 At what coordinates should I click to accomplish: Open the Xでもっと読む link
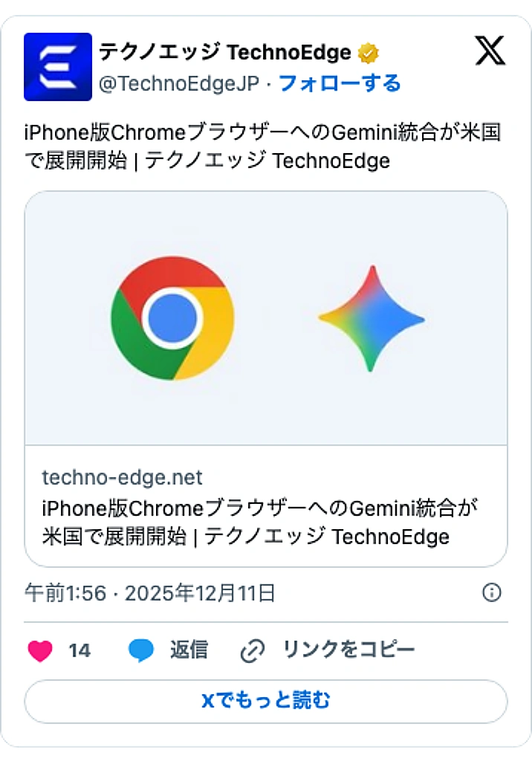(266, 699)
